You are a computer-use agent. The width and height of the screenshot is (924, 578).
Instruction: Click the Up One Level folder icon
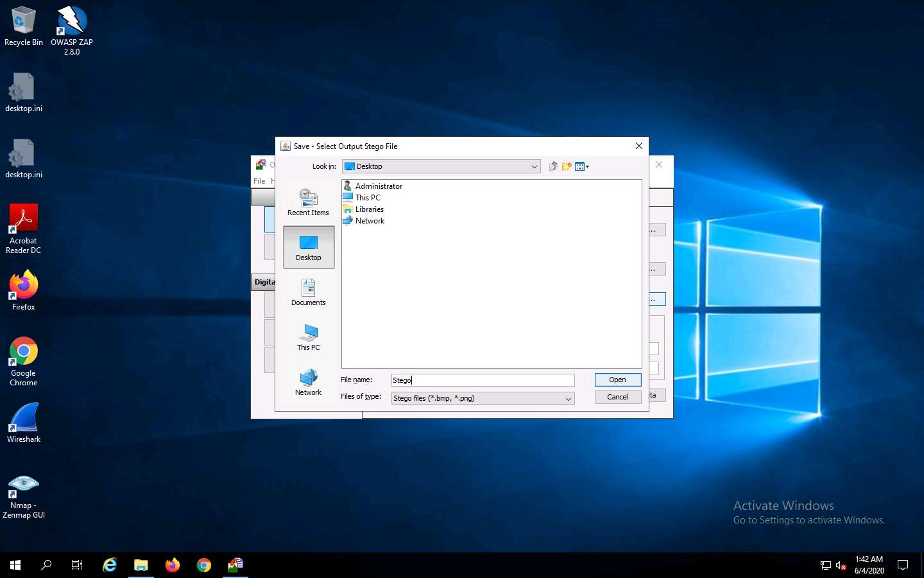click(x=553, y=166)
